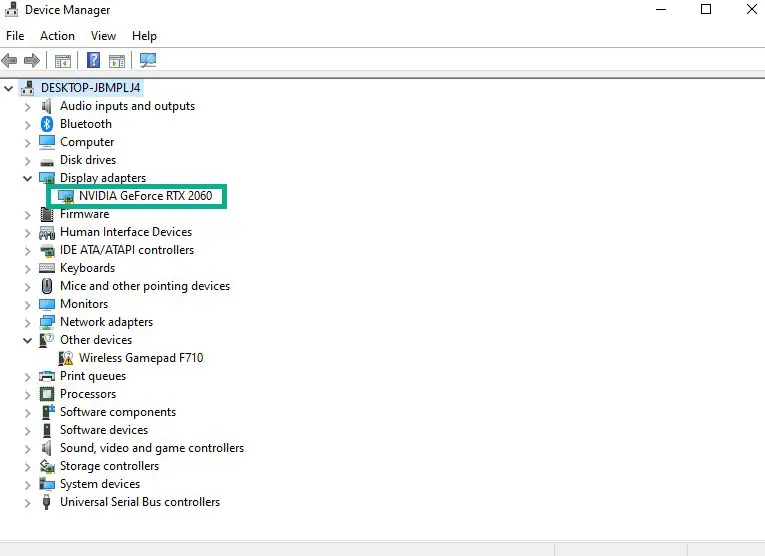Image resolution: width=765 pixels, height=556 pixels.
Task: Open the Action menu
Action: (57, 36)
